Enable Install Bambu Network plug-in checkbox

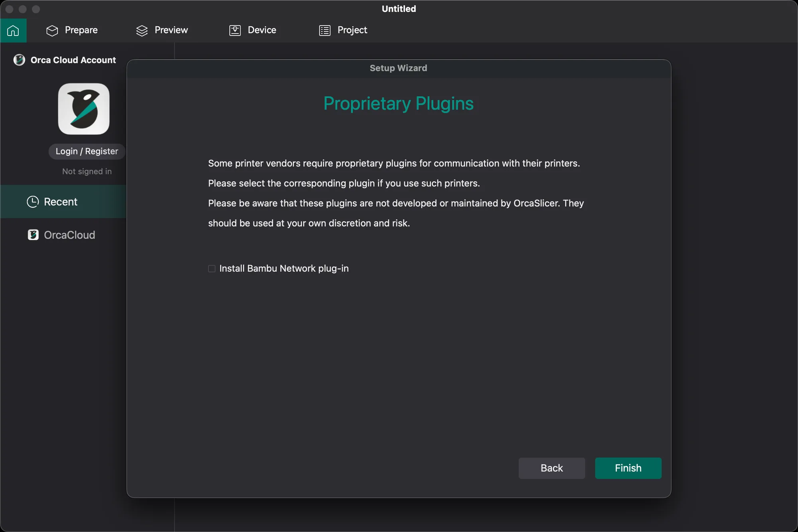click(x=212, y=269)
